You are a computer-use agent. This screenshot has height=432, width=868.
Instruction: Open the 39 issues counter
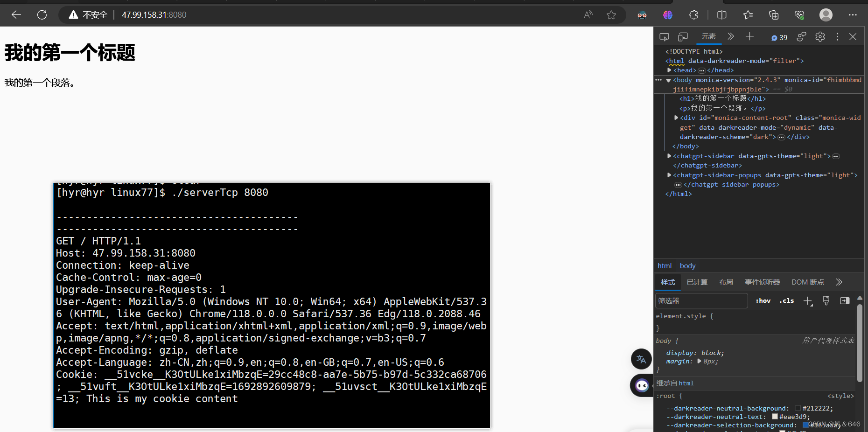click(779, 37)
